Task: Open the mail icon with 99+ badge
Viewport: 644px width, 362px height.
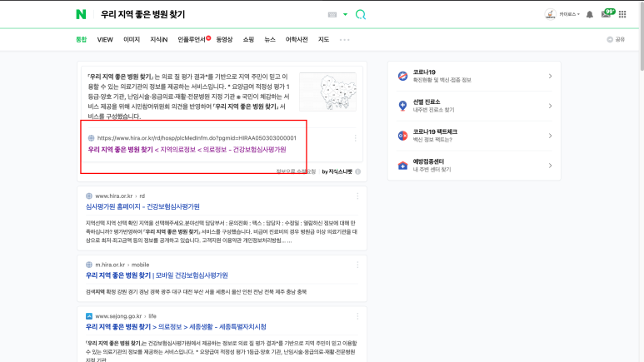Action: [608, 13]
